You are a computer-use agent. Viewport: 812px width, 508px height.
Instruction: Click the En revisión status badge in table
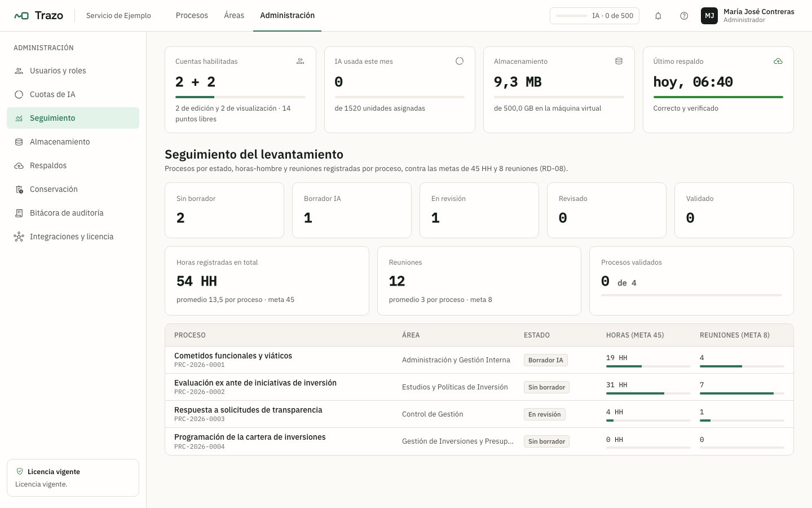click(x=545, y=414)
